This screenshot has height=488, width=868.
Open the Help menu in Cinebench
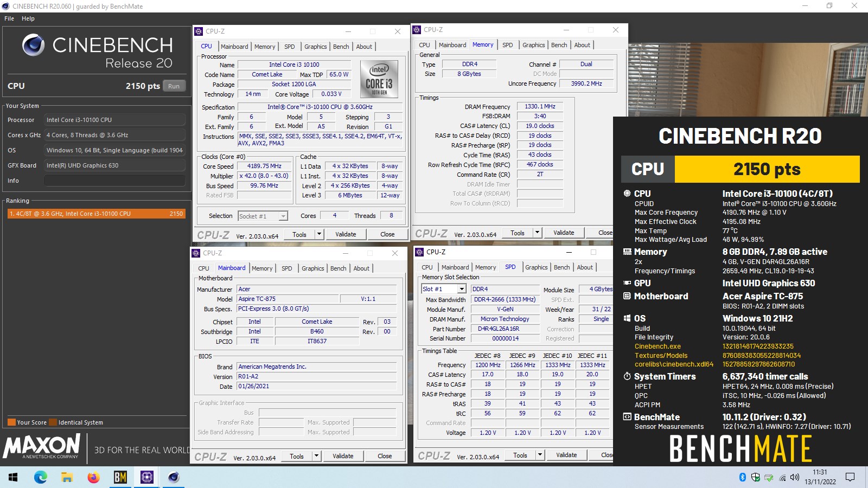[x=28, y=18]
